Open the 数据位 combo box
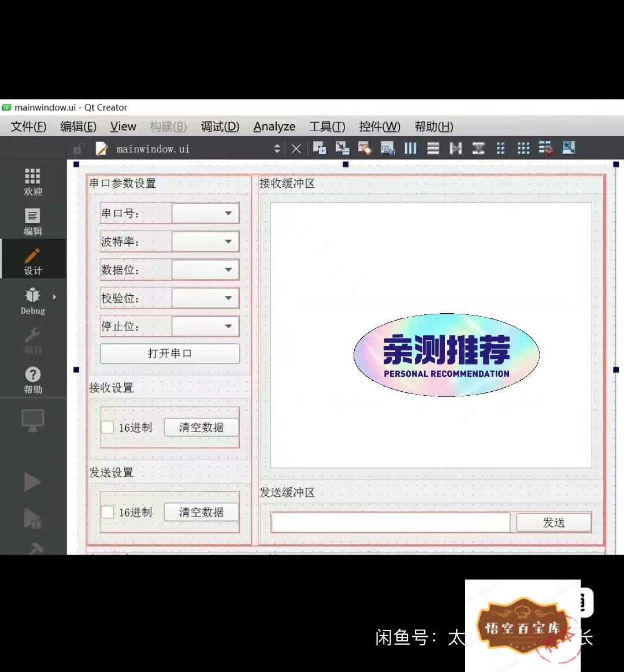Image resolution: width=624 pixels, height=672 pixels. tap(205, 270)
